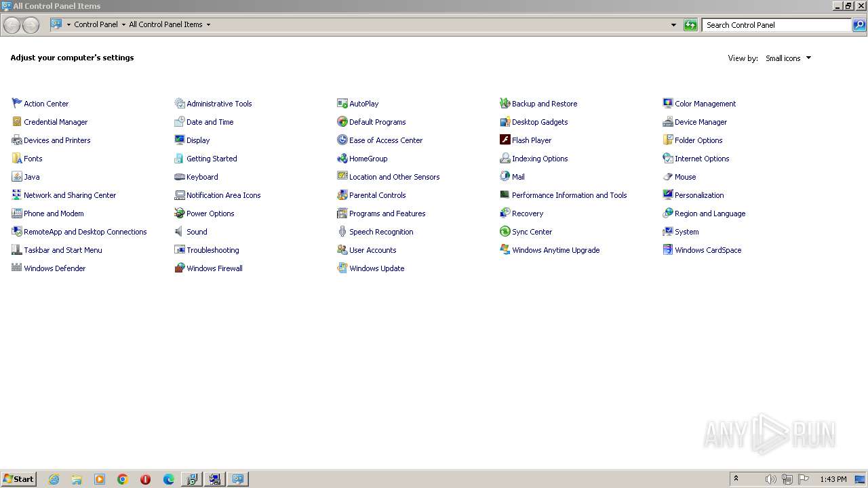This screenshot has width=868, height=488.
Task: Open the Start menu
Action: [x=18, y=479]
